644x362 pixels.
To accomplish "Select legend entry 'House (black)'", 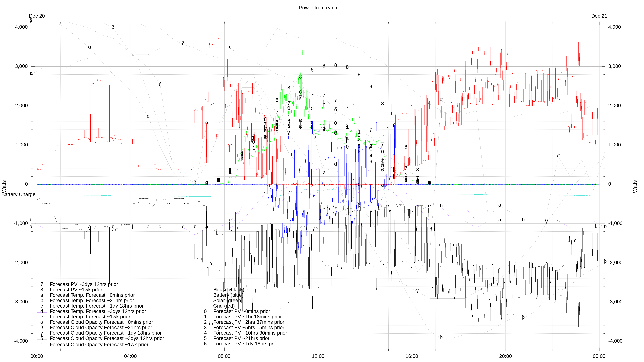I will (229, 290).
